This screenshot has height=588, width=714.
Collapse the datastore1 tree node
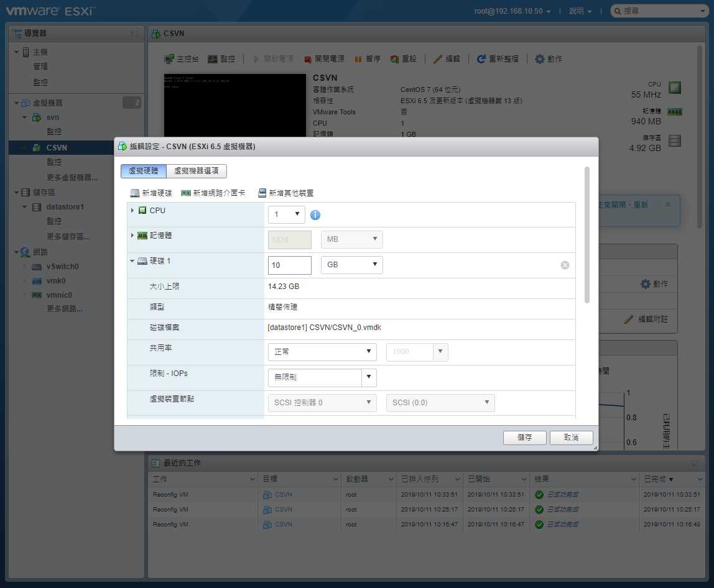pyautogui.click(x=25, y=207)
